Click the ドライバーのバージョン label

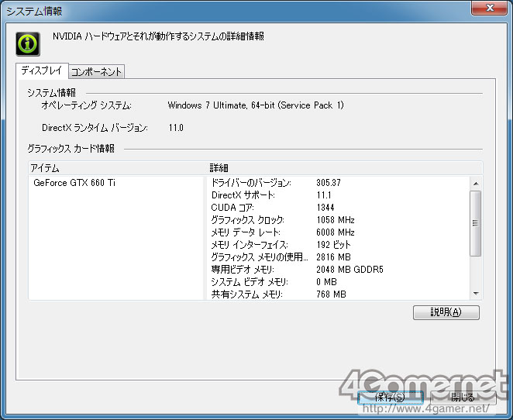coord(251,183)
